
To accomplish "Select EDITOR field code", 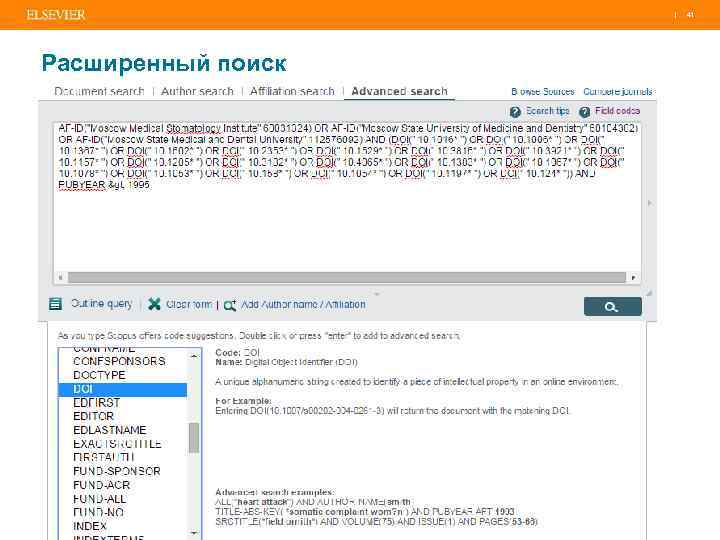I will click(93, 416).
